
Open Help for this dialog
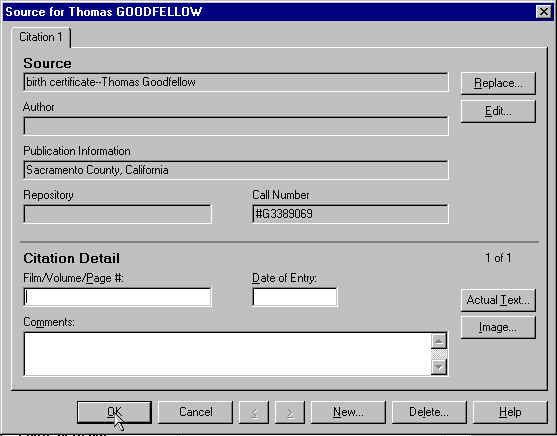[510, 412]
